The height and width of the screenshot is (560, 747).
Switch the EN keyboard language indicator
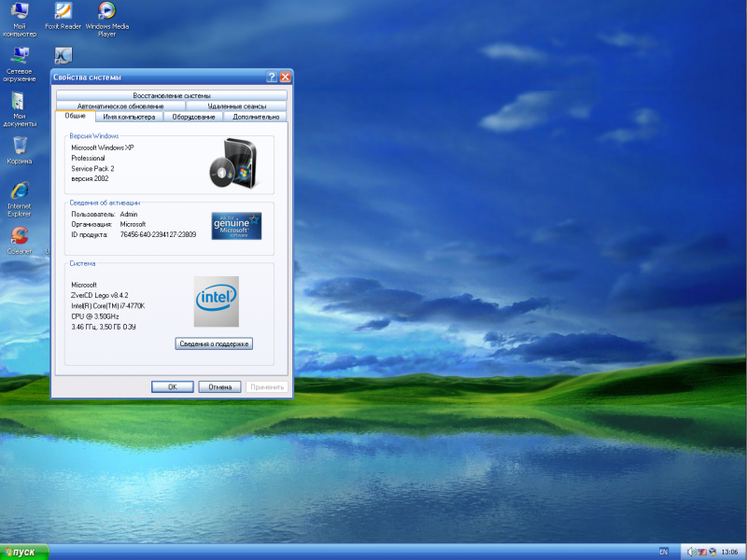point(664,552)
